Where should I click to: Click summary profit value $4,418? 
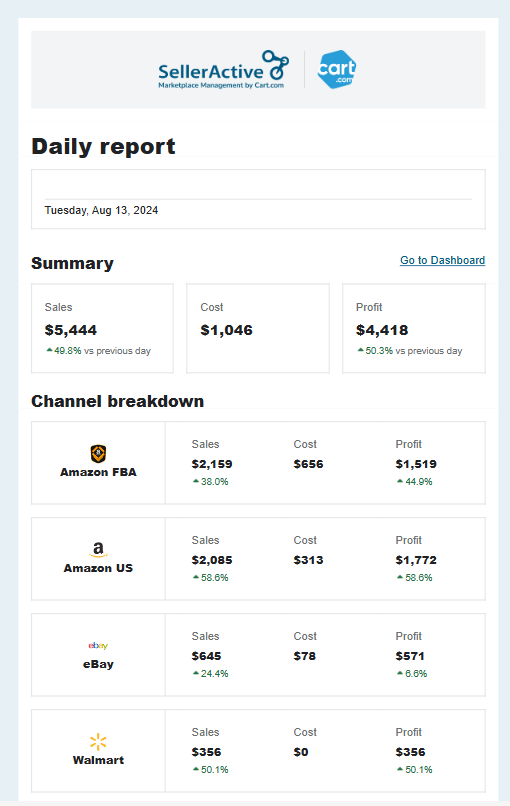tap(382, 330)
